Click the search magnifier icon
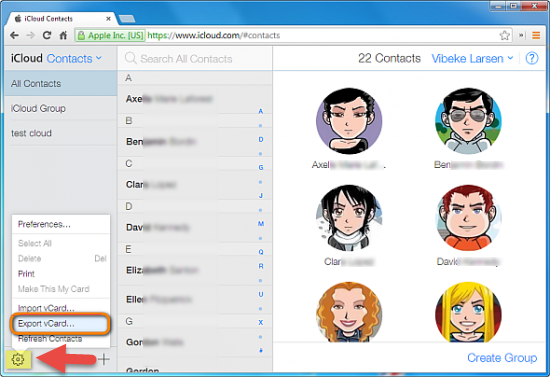Image resolution: width=550 pixels, height=377 pixels. point(130,58)
